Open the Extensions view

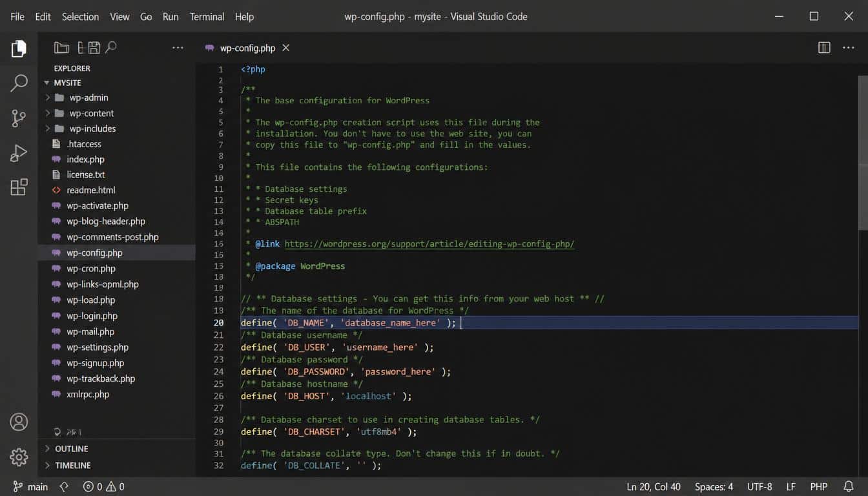[19, 187]
